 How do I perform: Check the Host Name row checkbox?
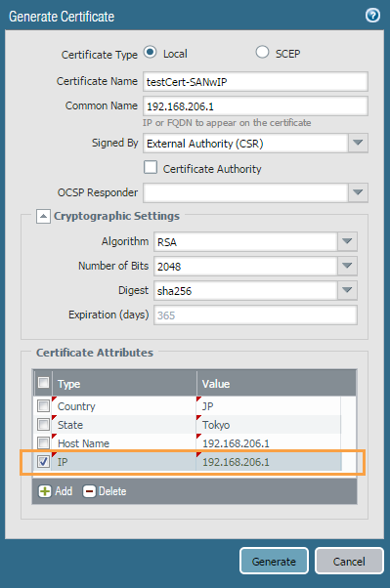click(x=44, y=442)
